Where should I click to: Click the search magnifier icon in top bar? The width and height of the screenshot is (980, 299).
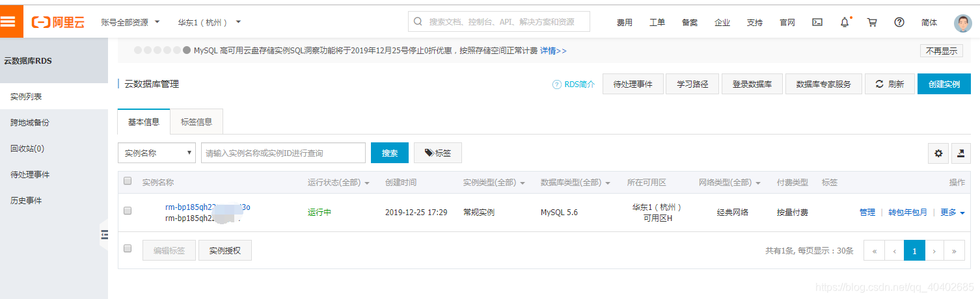pos(418,21)
